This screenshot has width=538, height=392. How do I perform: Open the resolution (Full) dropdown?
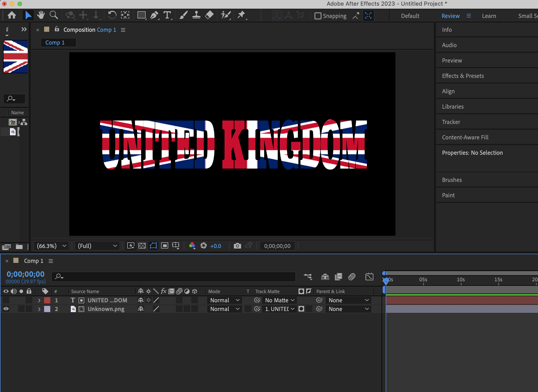[97, 246]
